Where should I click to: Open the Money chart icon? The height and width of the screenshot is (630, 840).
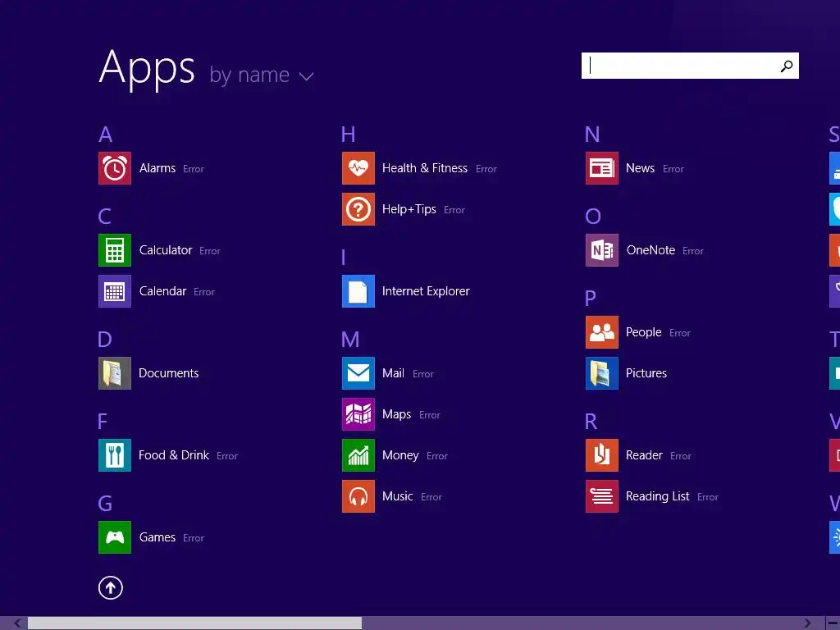coord(358,455)
